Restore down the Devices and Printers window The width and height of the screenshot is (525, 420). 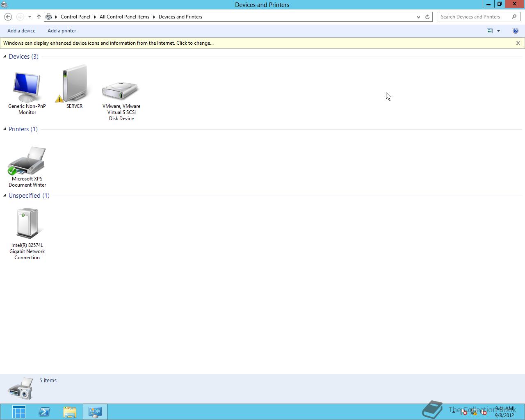click(x=499, y=4)
